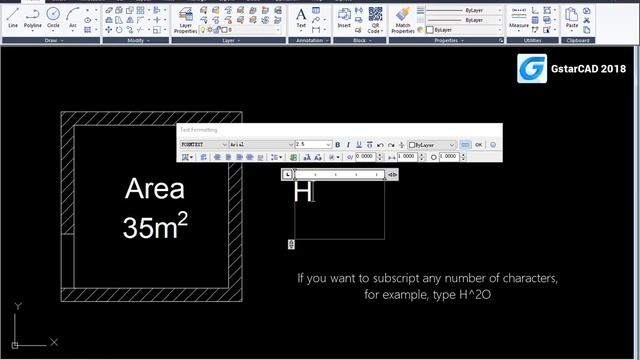This screenshot has width=640, height=360.
Task: Click the lowercase conversion icon
Action: [x=318, y=157]
